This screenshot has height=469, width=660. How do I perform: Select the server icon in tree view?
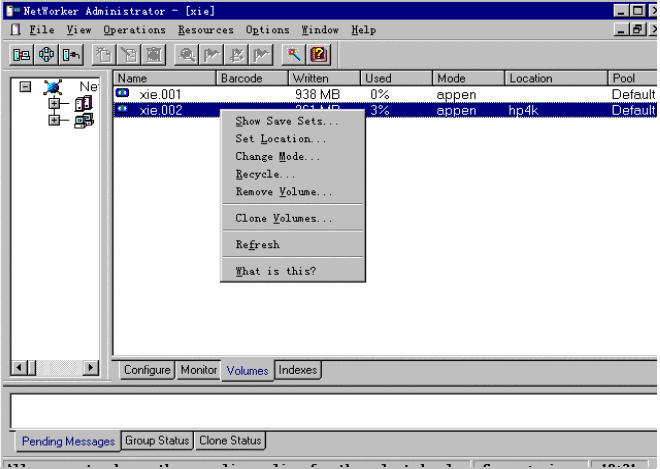pos(84,104)
